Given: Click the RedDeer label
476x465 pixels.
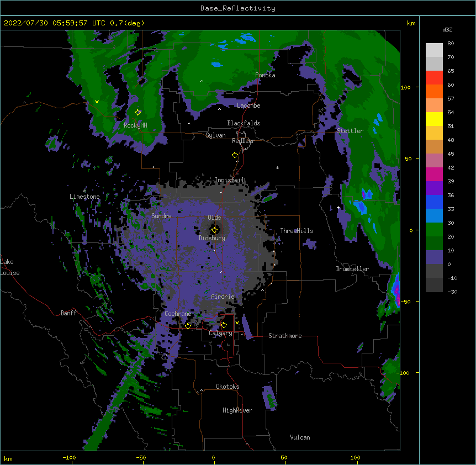Looking at the screenshot, I should coord(243,141).
